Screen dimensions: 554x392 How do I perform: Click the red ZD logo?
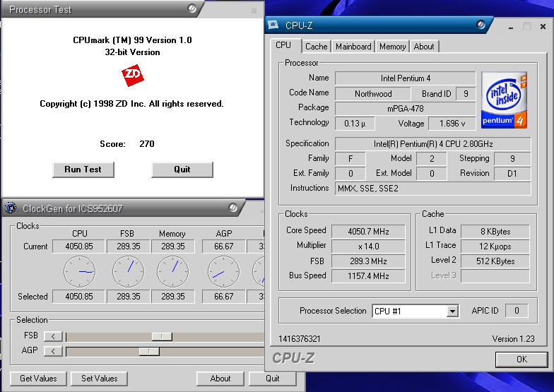[x=133, y=75]
